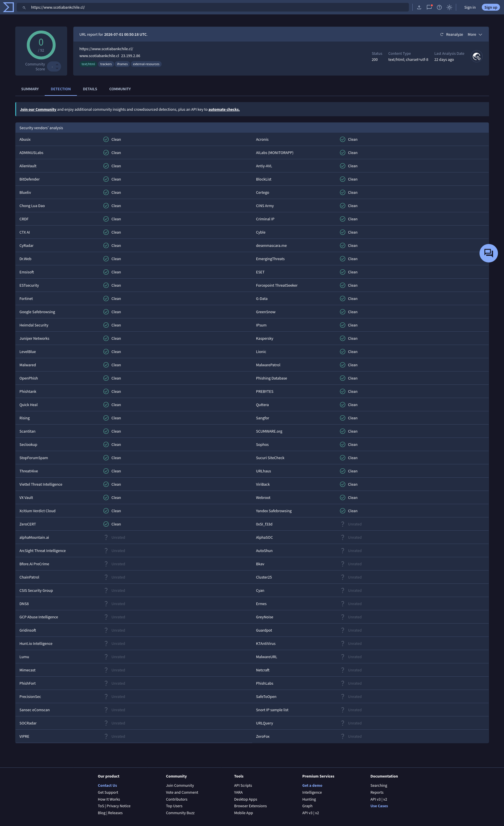Image resolution: width=504 pixels, height=826 pixels.
Task: Select the Phishing Database vendor name
Action: click(x=271, y=378)
